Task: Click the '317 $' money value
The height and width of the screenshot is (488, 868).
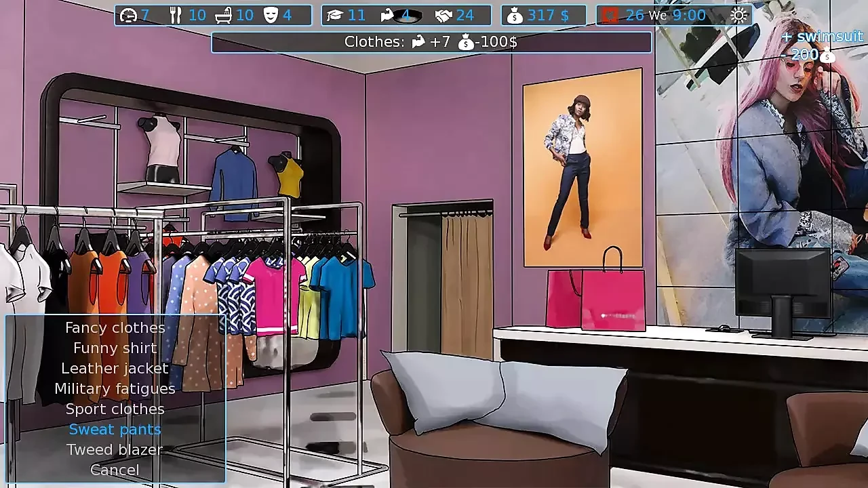Action: tap(548, 15)
